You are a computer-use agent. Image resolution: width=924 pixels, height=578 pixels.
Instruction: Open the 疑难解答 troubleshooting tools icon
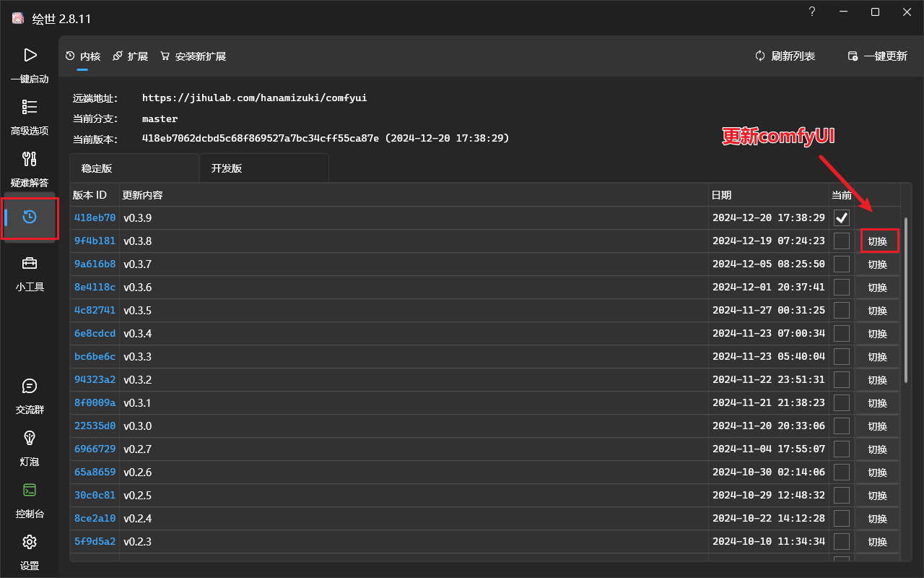tap(30, 160)
